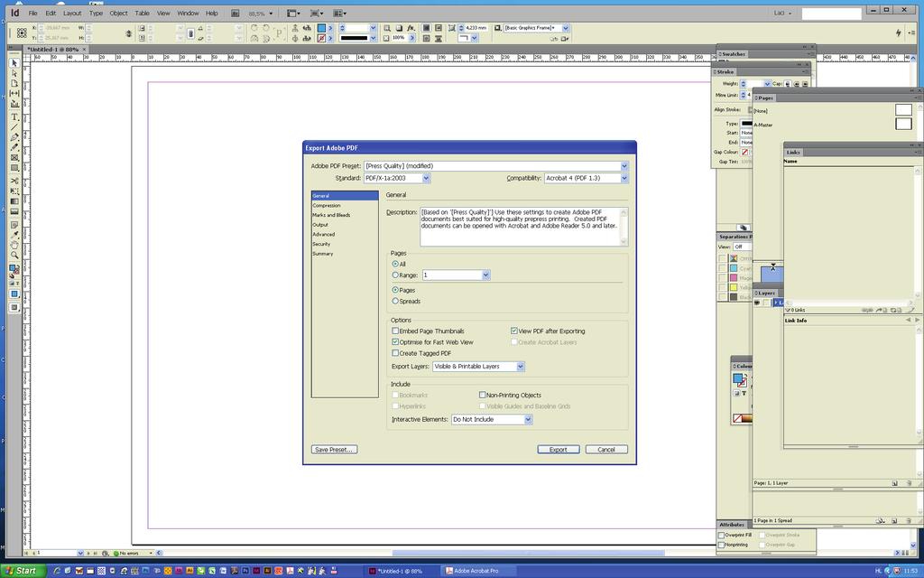Select the Pen tool

click(14, 137)
